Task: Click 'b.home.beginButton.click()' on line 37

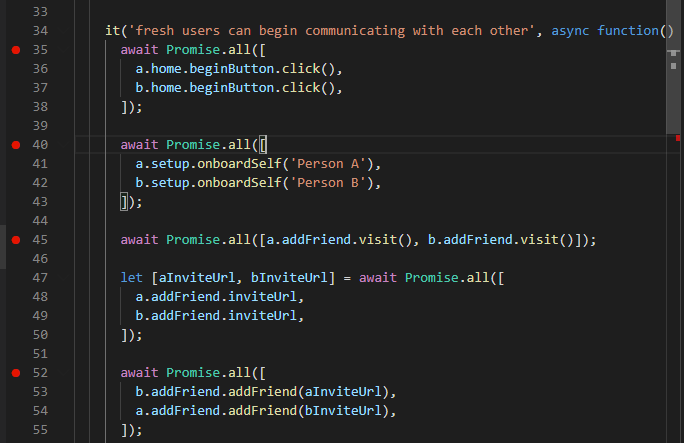Action: 235,88
